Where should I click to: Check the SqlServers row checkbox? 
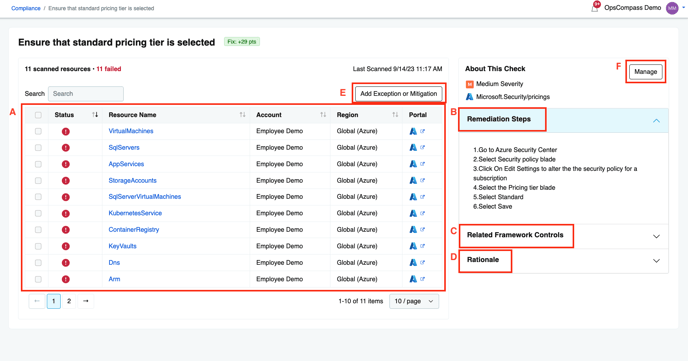point(38,148)
